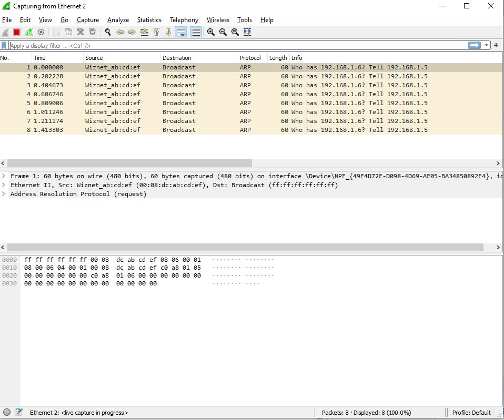Sort packets by the Time column header
The width and height of the screenshot is (504, 420).
click(57, 58)
